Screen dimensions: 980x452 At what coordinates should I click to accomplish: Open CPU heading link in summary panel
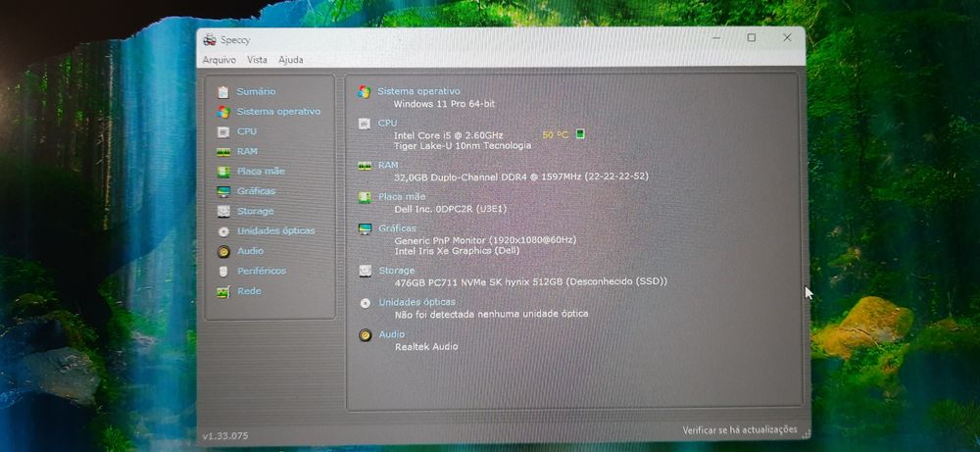click(387, 124)
